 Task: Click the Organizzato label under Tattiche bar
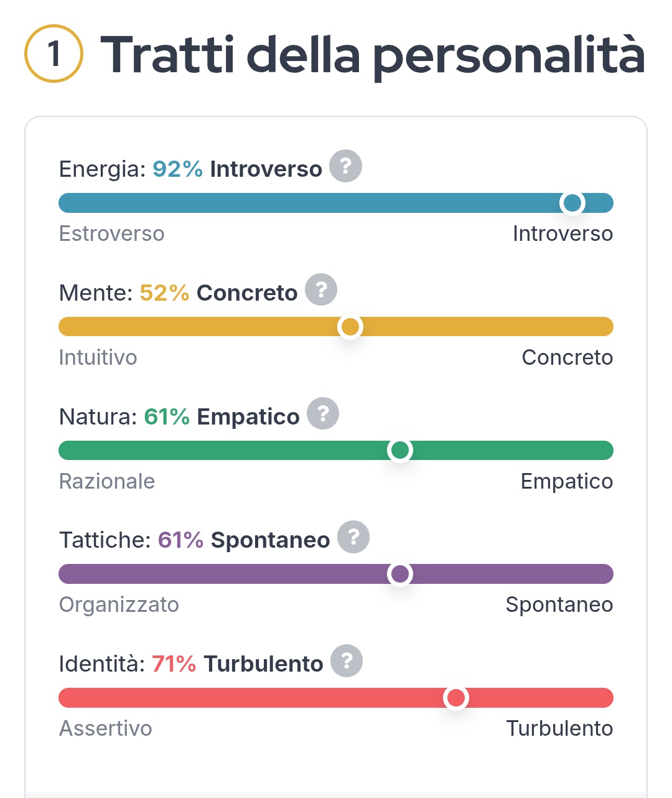[119, 605]
